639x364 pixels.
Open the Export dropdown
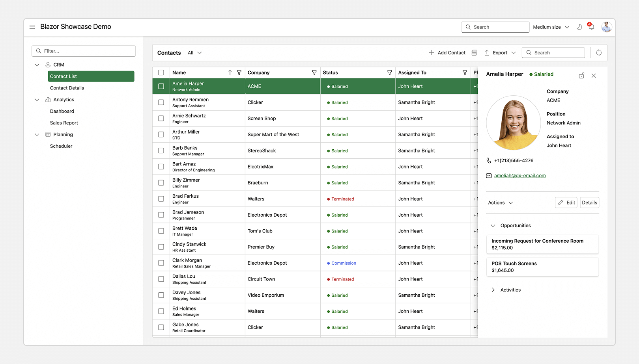(500, 52)
